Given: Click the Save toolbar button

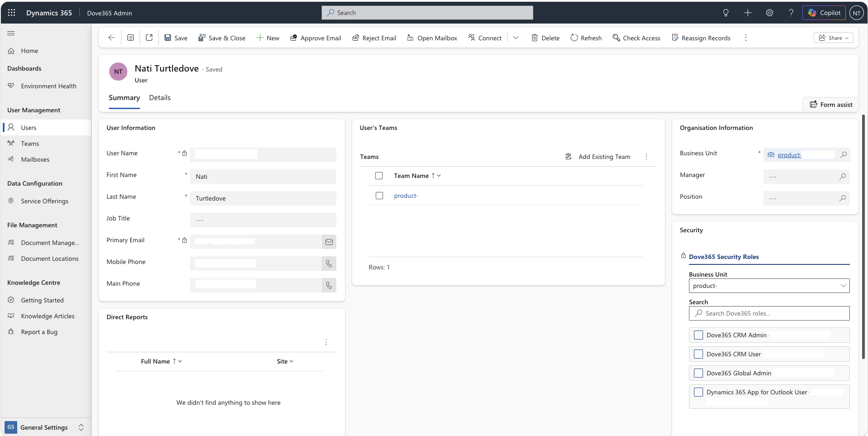Looking at the screenshot, I should coord(176,38).
